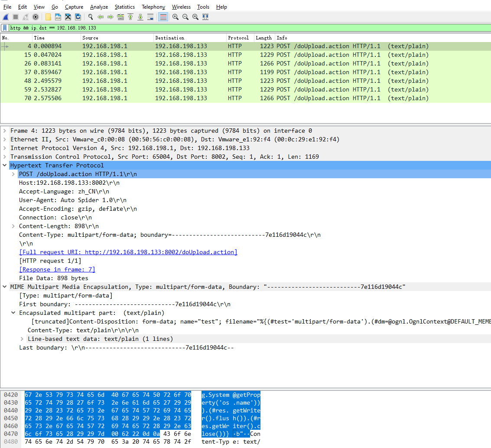This screenshot has width=491, height=448.
Task: Expand Transmission Control Protocol section
Action: (x=5, y=157)
